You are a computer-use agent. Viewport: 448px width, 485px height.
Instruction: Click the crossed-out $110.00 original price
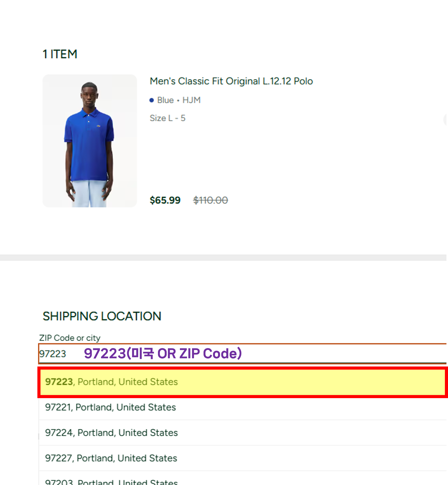click(x=210, y=200)
